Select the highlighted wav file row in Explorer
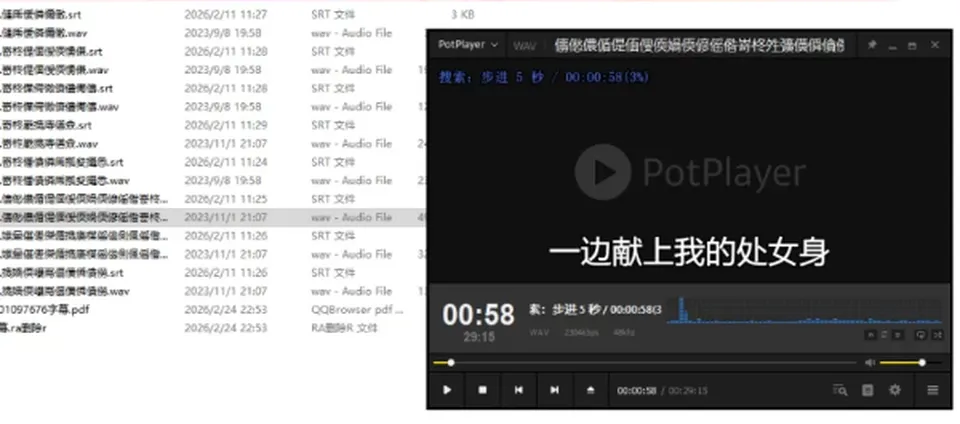This screenshot has height=424, width=960. pyautogui.click(x=212, y=217)
